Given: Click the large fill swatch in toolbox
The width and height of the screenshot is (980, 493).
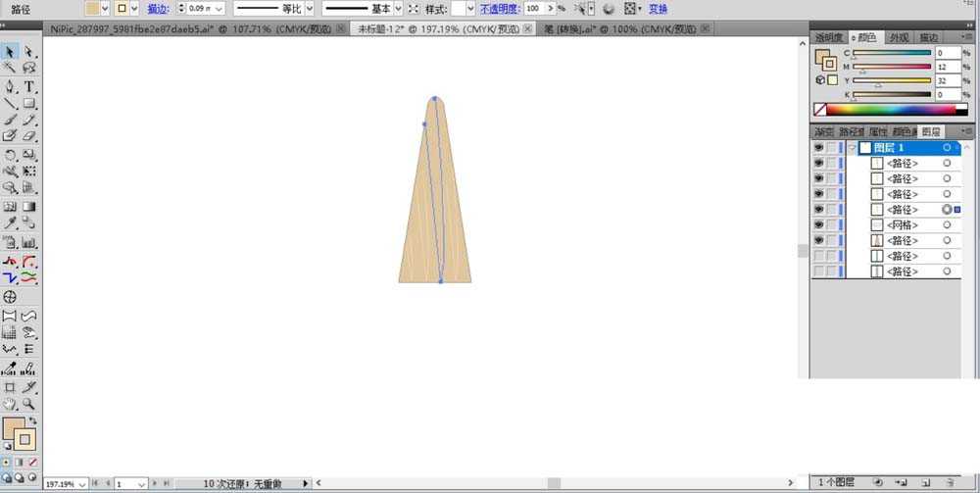Looking at the screenshot, I should 14,429.
